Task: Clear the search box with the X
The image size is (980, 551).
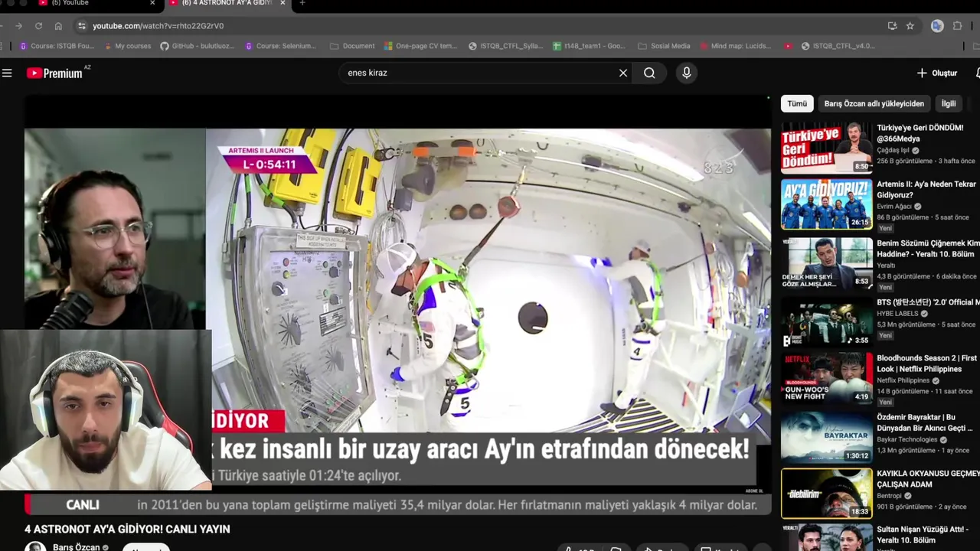Action: click(623, 73)
